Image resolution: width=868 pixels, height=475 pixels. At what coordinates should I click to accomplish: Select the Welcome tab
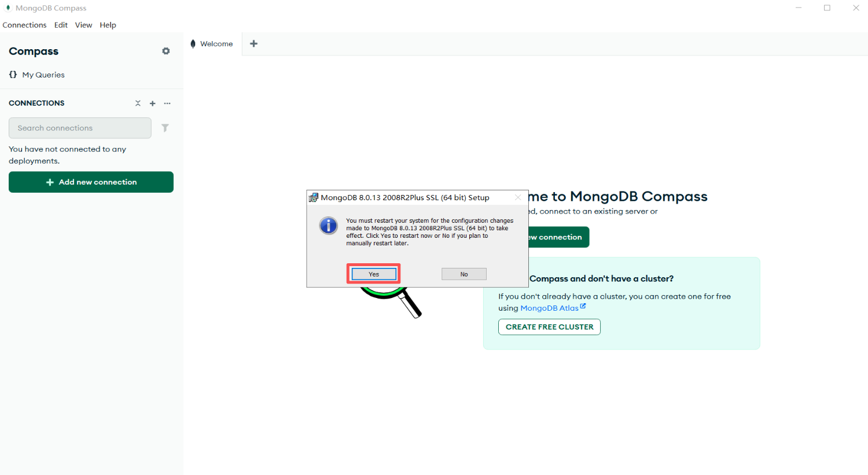tap(212, 44)
